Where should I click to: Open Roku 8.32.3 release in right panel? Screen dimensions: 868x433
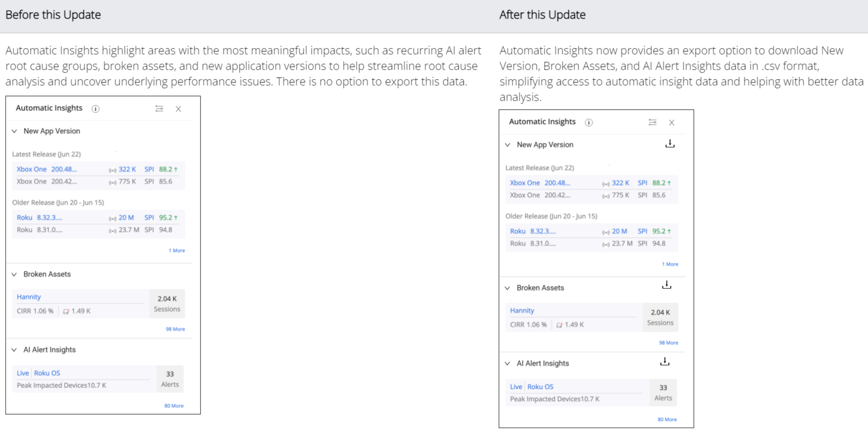coord(533,231)
